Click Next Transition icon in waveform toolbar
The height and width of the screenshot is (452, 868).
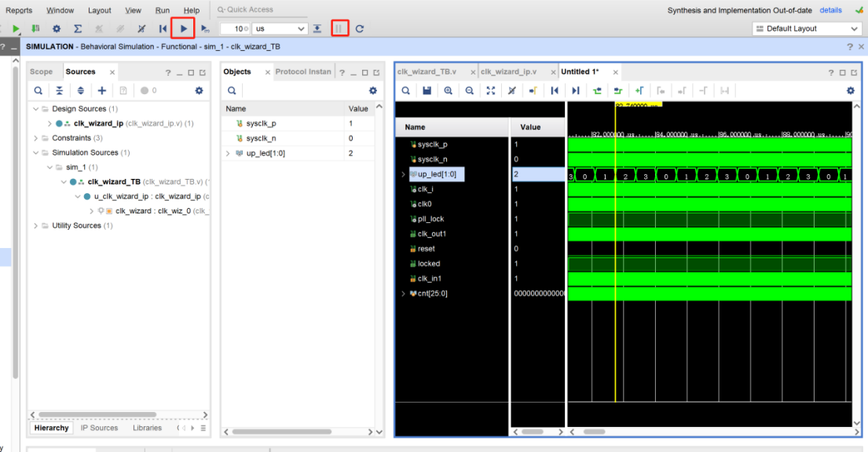(617, 91)
